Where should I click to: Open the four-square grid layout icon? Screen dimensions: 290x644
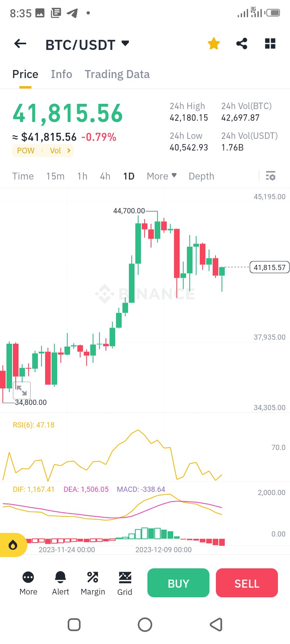tap(270, 43)
